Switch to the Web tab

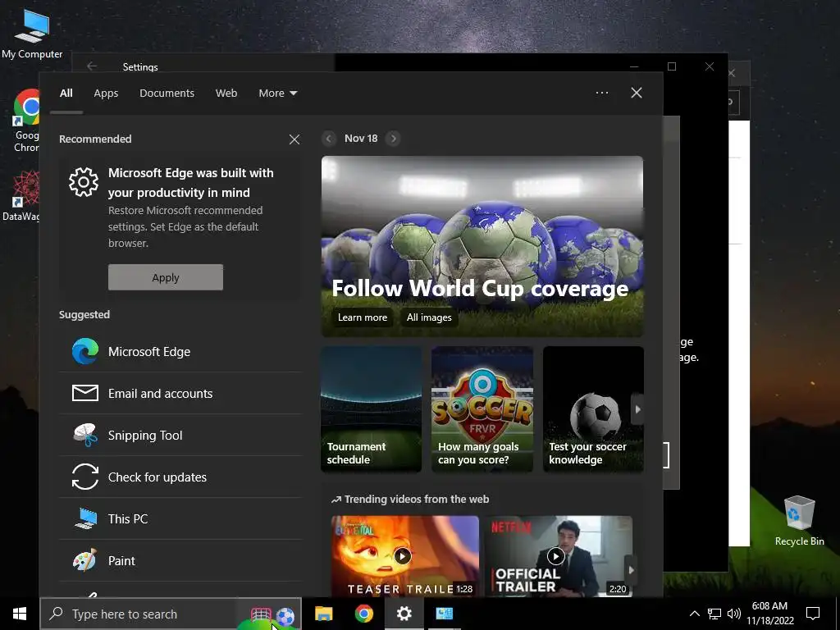pos(226,94)
